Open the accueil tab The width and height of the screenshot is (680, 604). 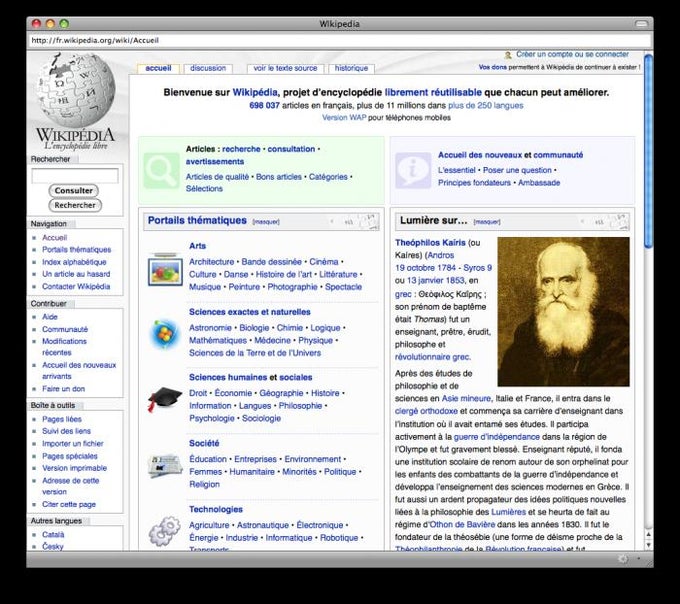click(158, 69)
